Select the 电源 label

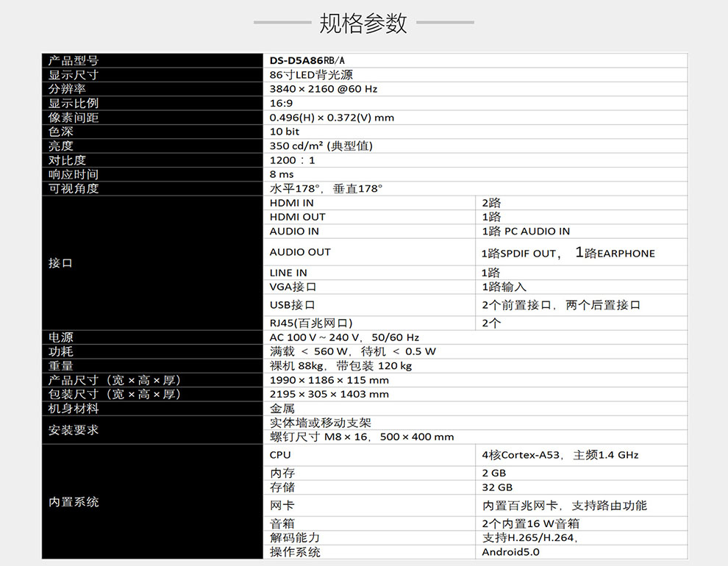coord(61,337)
